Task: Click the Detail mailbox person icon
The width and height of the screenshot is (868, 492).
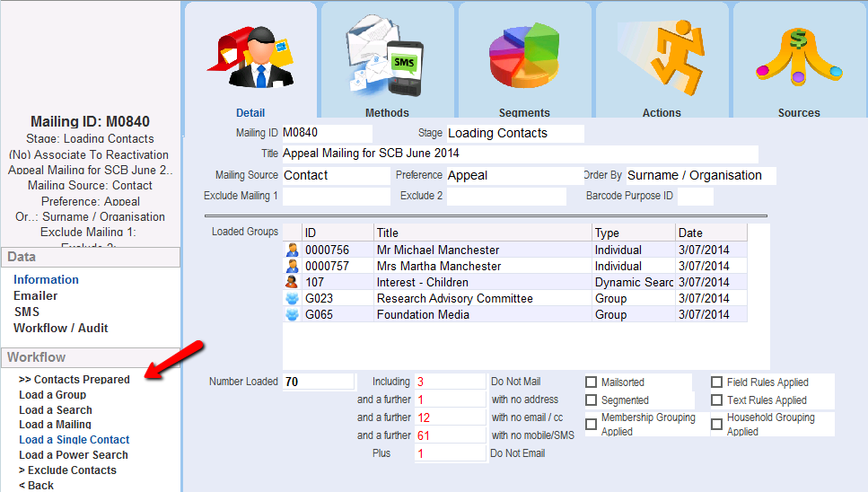Action: tap(250, 58)
